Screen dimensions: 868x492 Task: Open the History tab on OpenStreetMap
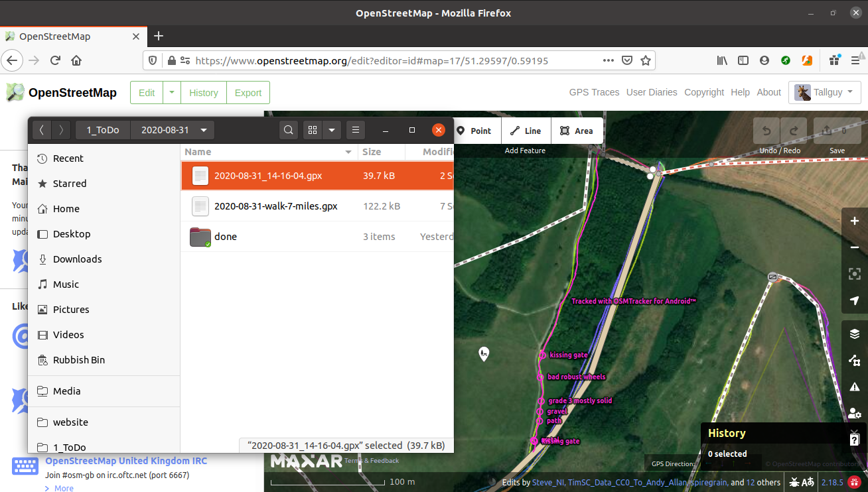pos(204,93)
